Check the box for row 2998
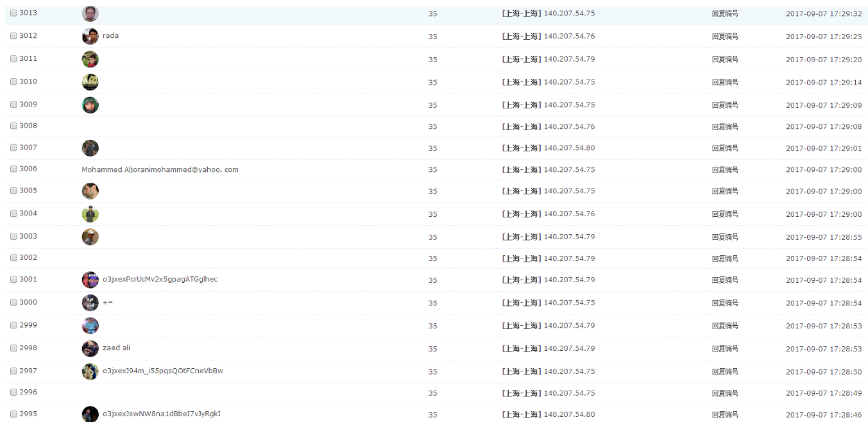 pos(13,348)
